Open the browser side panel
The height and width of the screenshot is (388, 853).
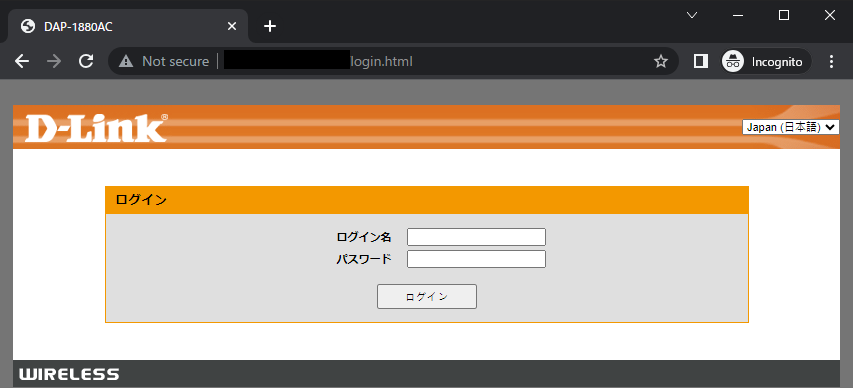point(701,61)
